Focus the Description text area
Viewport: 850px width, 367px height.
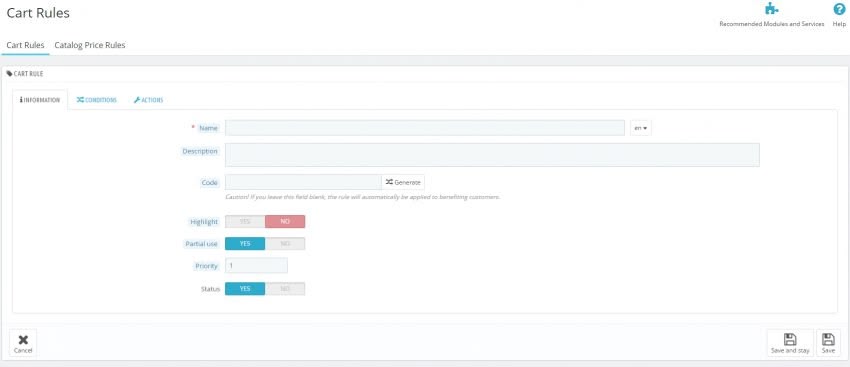coord(492,154)
